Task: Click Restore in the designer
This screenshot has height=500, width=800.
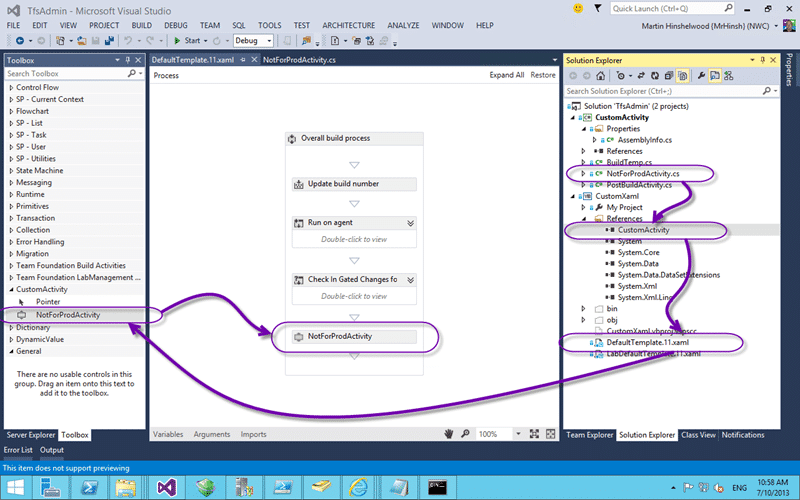Action: pos(543,75)
